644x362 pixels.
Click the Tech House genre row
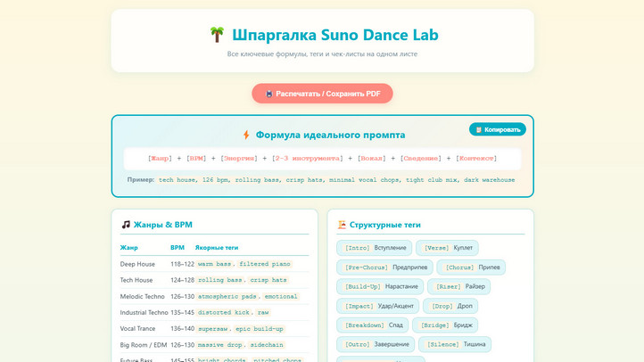(x=214, y=280)
